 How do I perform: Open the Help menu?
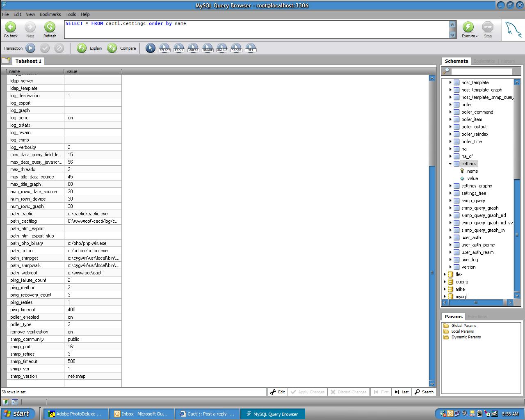click(x=85, y=14)
